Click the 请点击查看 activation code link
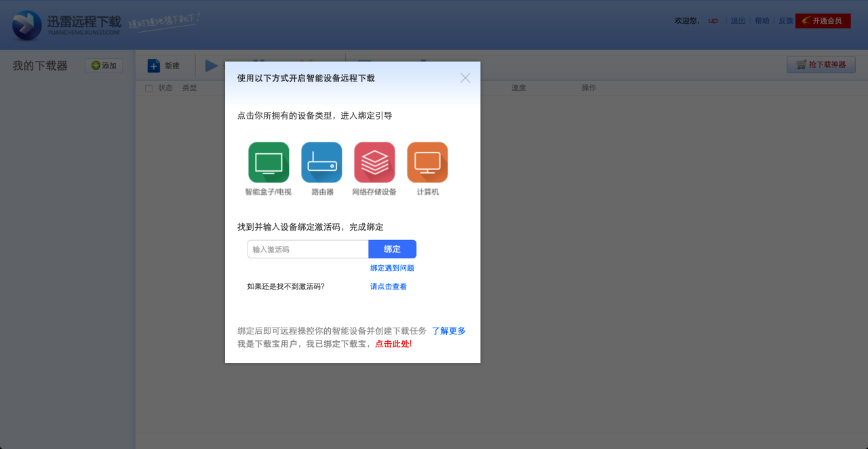 [x=387, y=286]
